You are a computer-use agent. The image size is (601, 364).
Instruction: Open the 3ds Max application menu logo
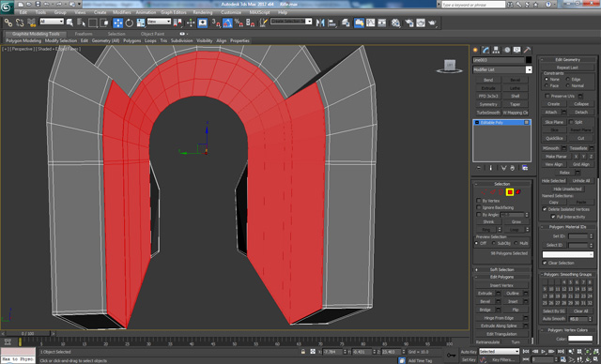pos(7,8)
